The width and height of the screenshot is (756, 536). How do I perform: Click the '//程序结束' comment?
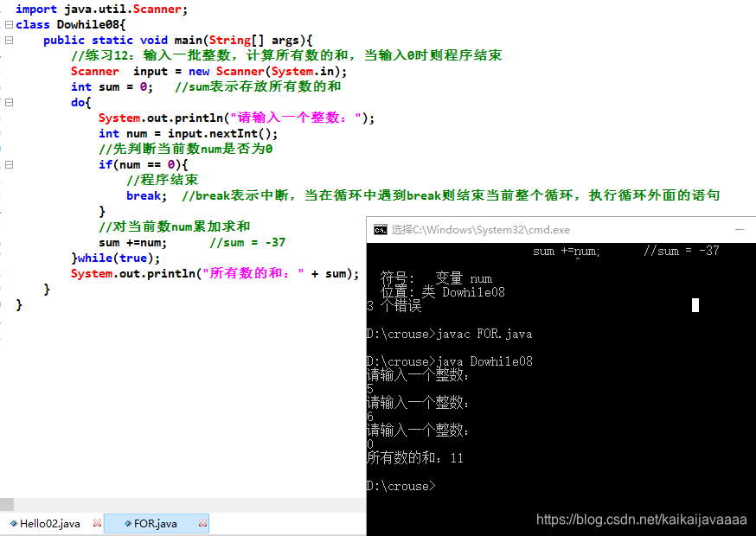coord(163,180)
